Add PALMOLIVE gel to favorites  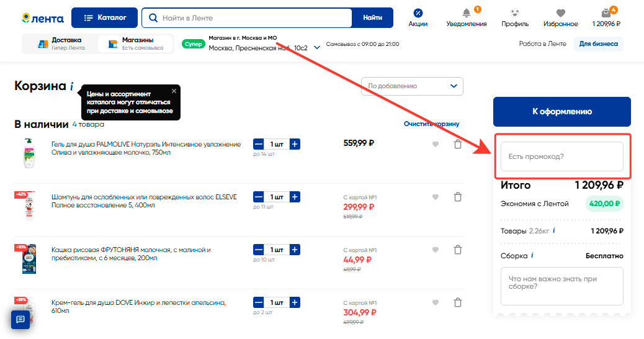pyautogui.click(x=436, y=144)
